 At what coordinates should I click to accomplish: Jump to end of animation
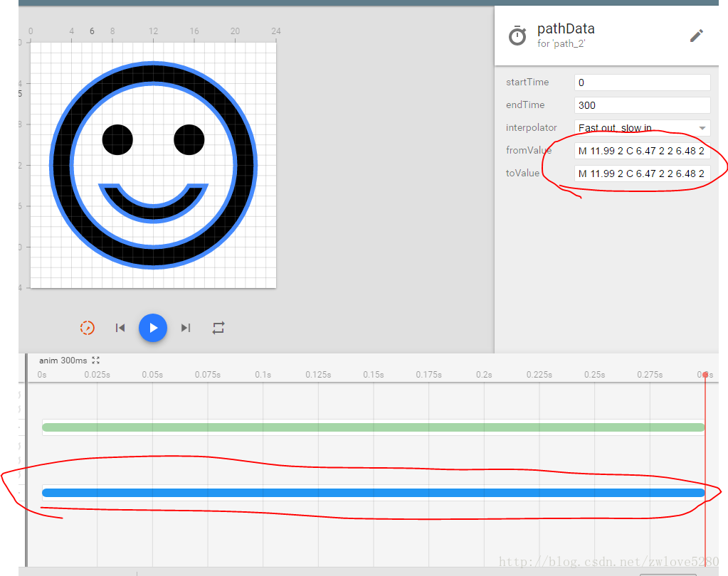pyautogui.click(x=186, y=328)
